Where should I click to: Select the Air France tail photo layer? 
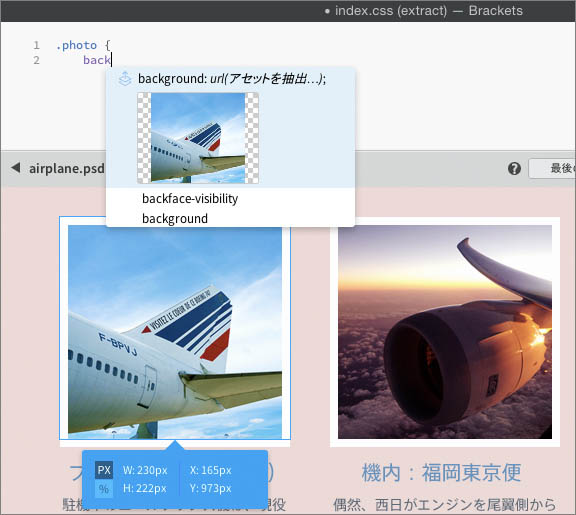click(175, 332)
